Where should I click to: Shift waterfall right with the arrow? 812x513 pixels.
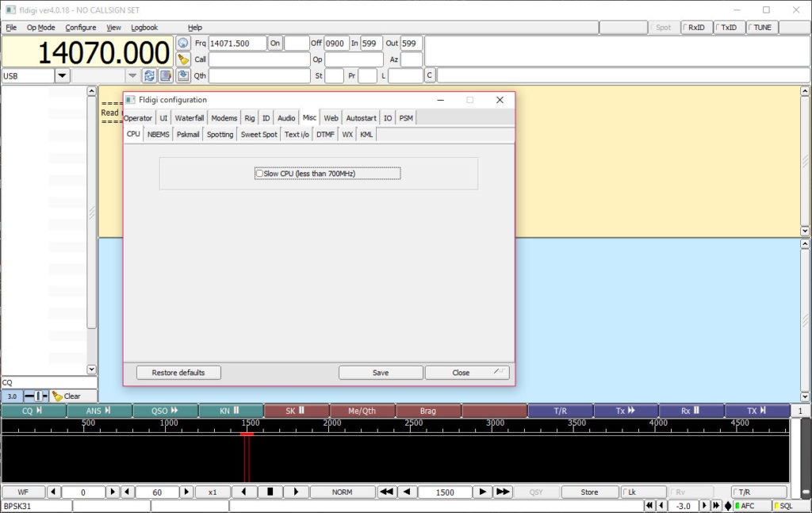click(x=296, y=492)
